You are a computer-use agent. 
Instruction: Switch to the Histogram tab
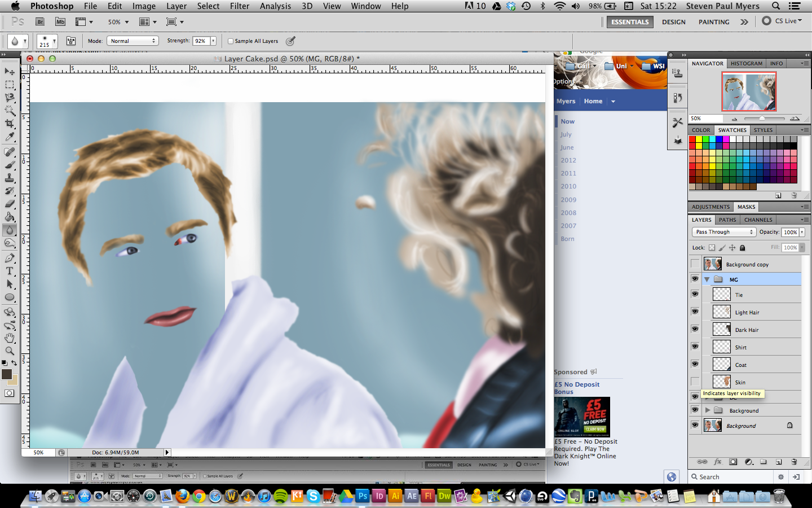click(x=746, y=63)
